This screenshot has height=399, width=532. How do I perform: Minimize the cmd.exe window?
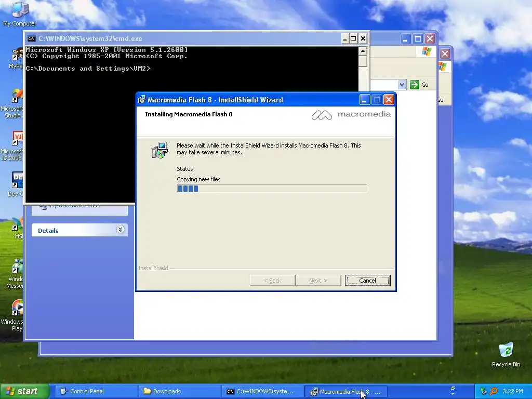point(345,38)
